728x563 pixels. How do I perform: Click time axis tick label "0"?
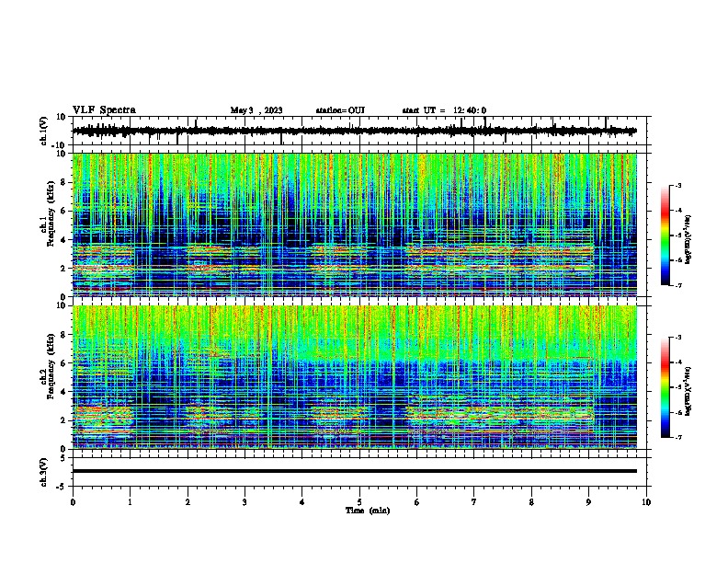click(x=73, y=502)
